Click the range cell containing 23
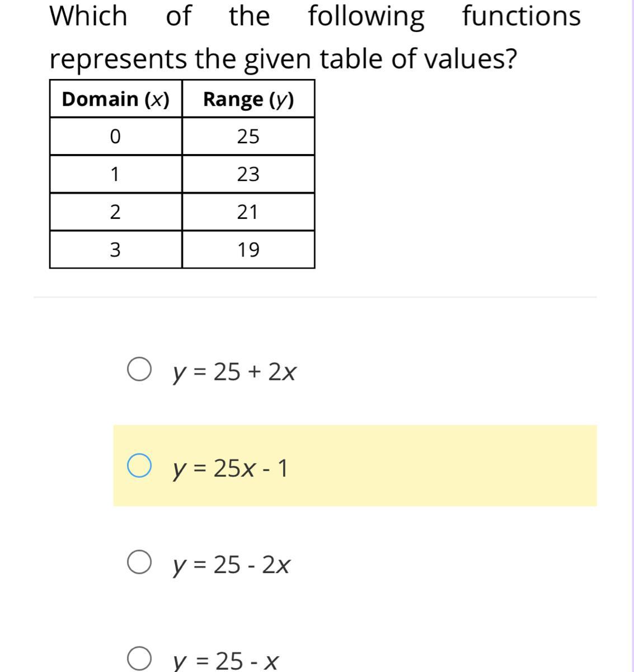634x672 pixels. click(248, 174)
